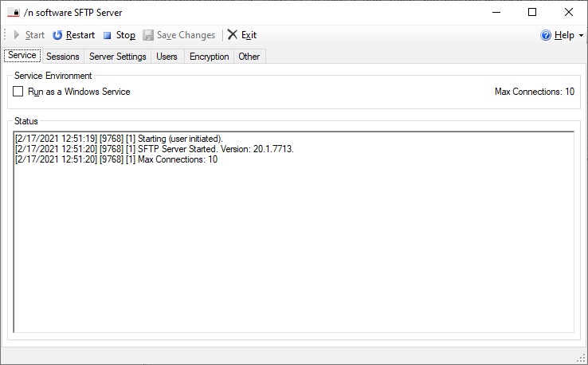The height and width of the screenshot is (365, 588).
Task: Open the Server Settings tab
Action: [117, 57]
